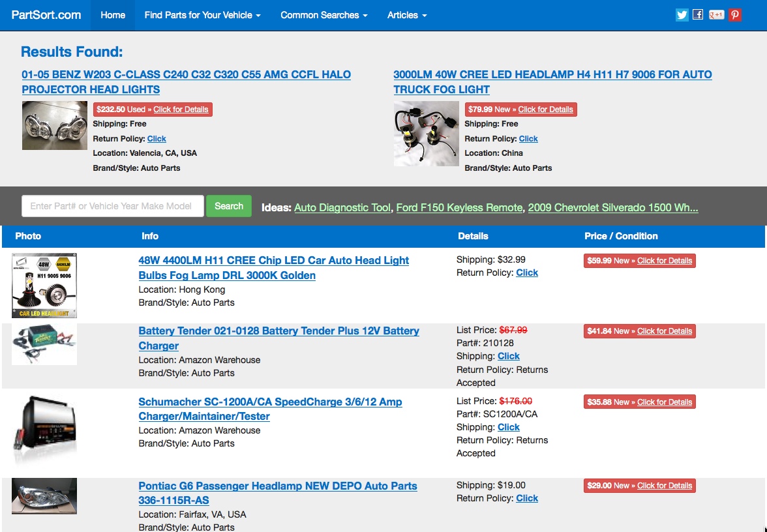
Task: Go to the Home tab
Action: click(x=113, y=15)
